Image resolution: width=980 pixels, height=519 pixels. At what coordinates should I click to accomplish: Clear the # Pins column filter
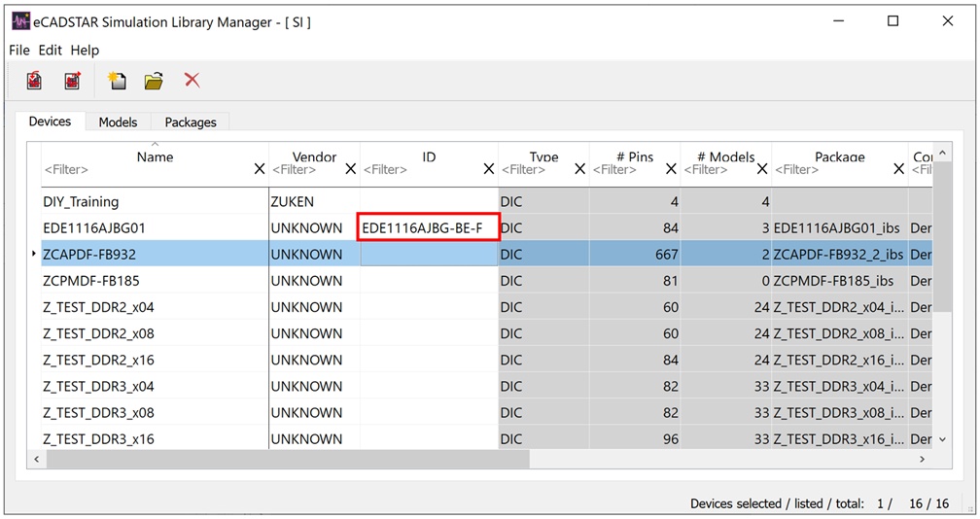coord(671,169)
